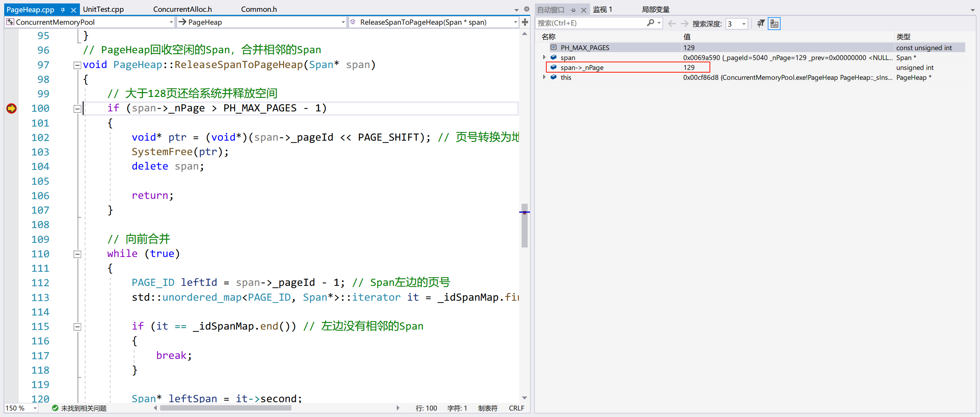Viewport: 980px width, 417px height.
Task: Click the yellow execution arrow at line 100
Action: 11,108
